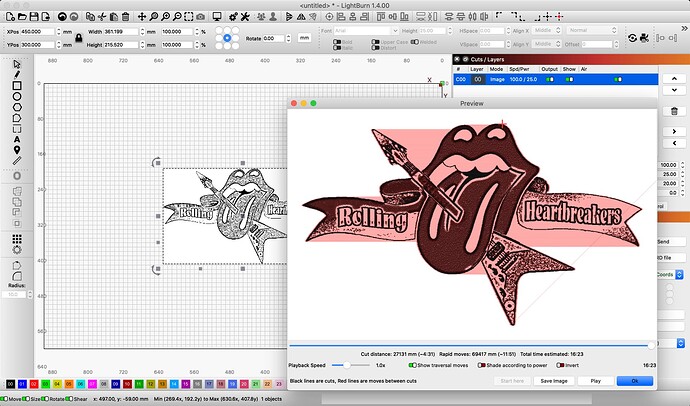
Task: Toggle the Distort text switch
Action: click(375, 48)
